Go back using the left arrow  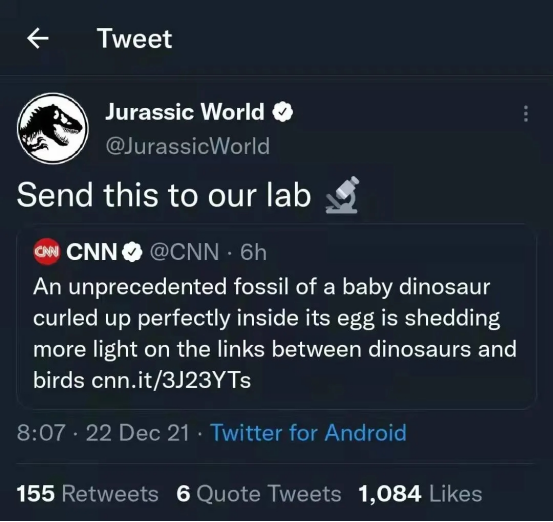(38, 38)
